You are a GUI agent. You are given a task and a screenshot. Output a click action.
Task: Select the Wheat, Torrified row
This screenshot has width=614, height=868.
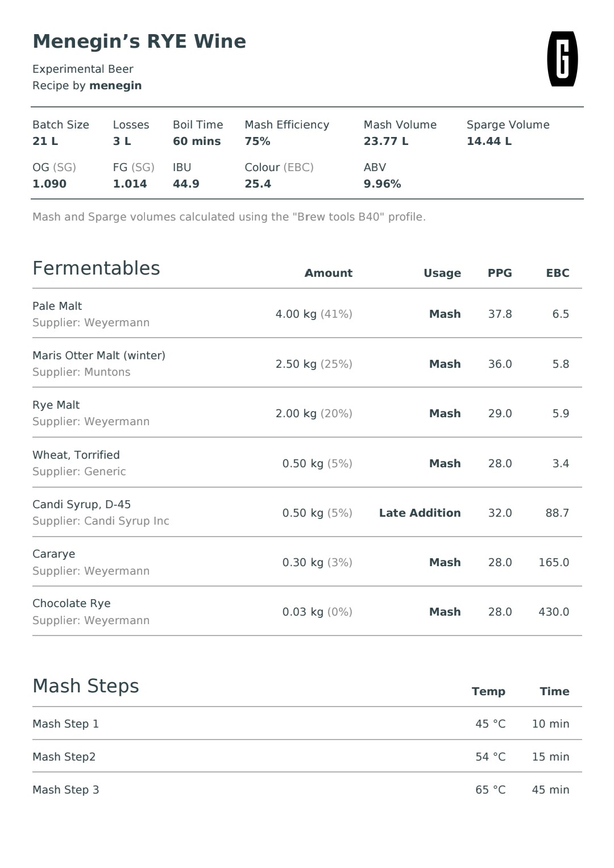[307, 463]
